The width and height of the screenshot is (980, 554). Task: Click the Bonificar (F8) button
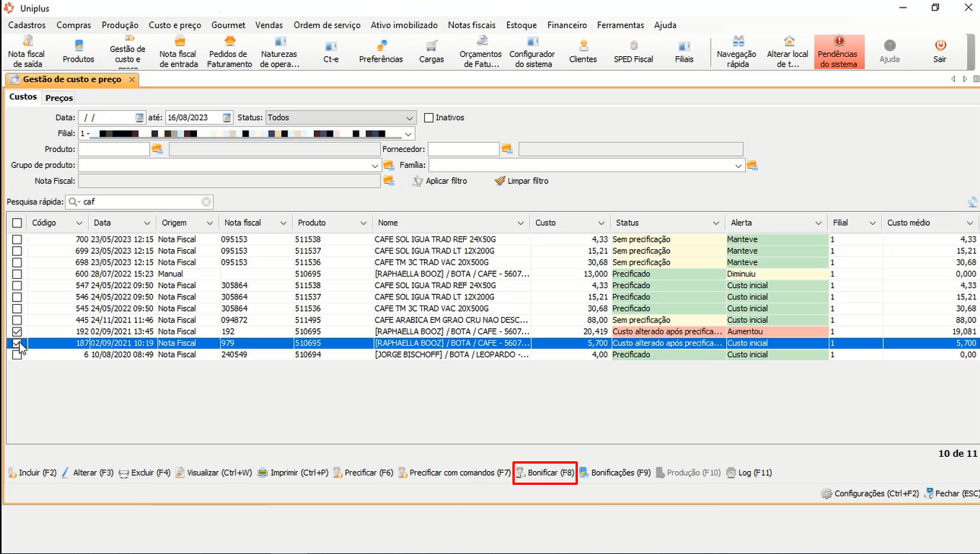[x=545, y=473]
